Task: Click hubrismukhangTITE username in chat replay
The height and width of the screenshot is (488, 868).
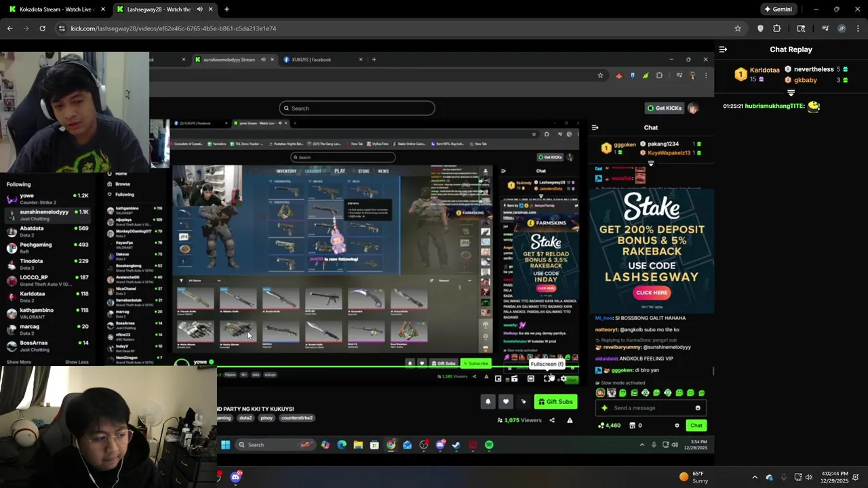Action: point(775,106)
